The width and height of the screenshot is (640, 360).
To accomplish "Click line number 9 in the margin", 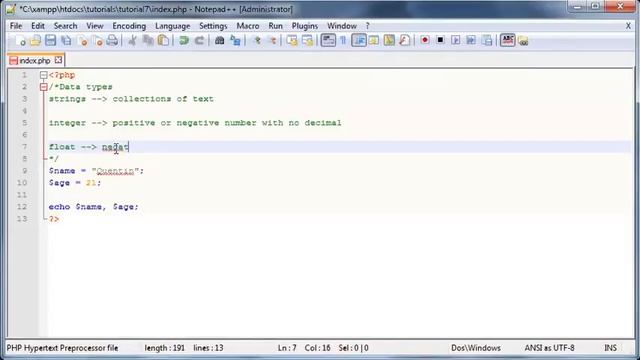I will click(24, 171).
